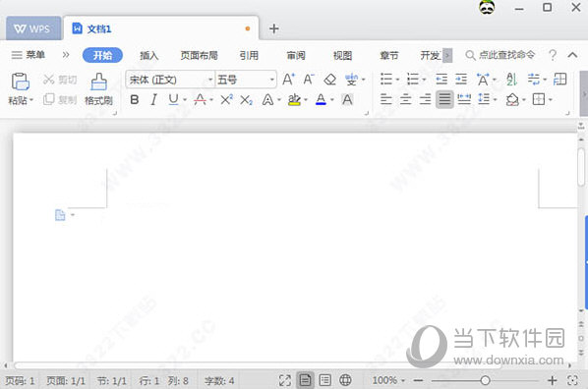Select the Format Painter brush
This screenshot has height=389, width=588.
(x=98, y=82)
